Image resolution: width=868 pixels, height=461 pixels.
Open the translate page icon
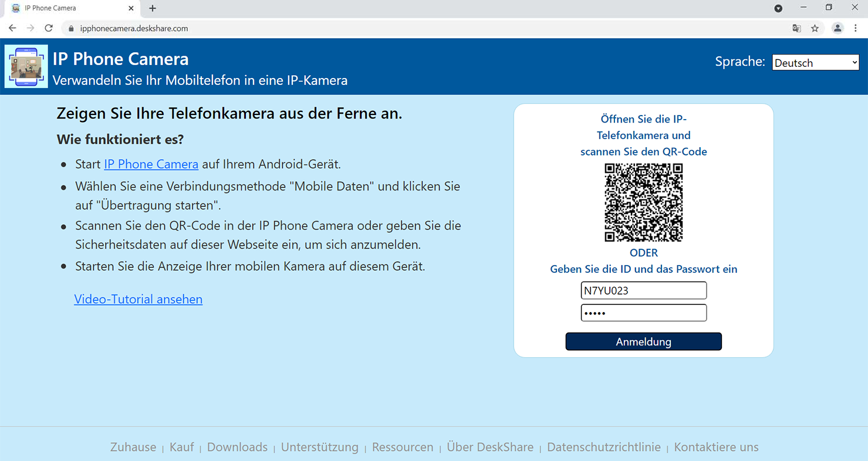[x=796, y=28]
